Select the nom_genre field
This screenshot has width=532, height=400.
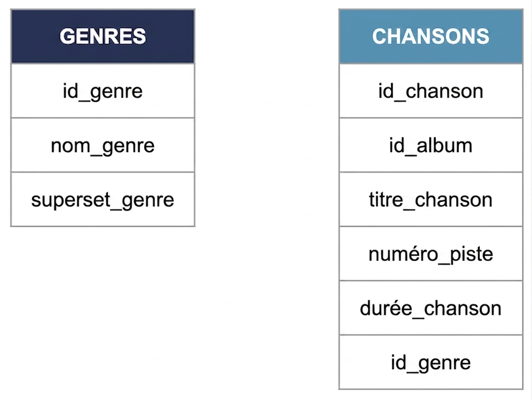tap(103, 145)
